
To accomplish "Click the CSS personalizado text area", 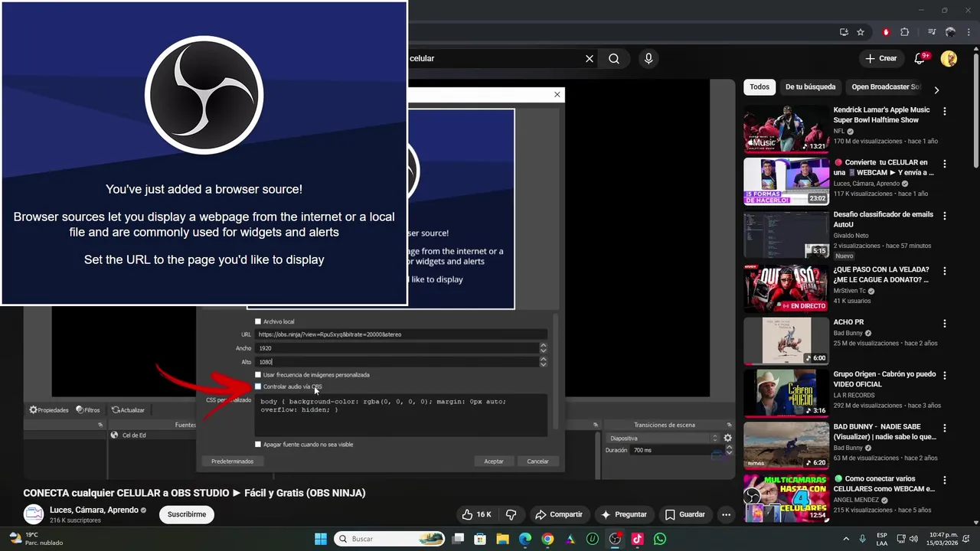I will coord(401,415).
